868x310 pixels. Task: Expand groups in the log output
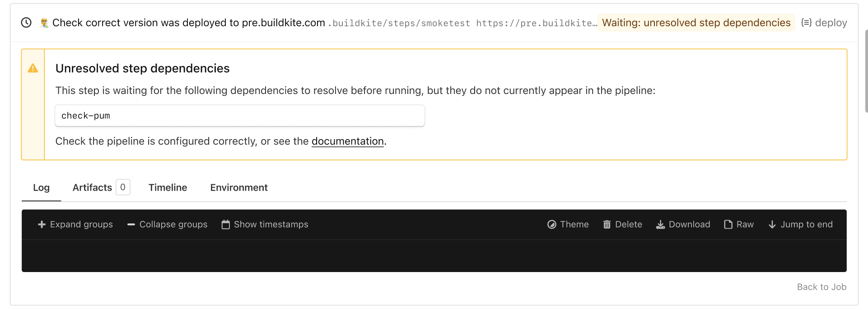(x=75, y=225)
